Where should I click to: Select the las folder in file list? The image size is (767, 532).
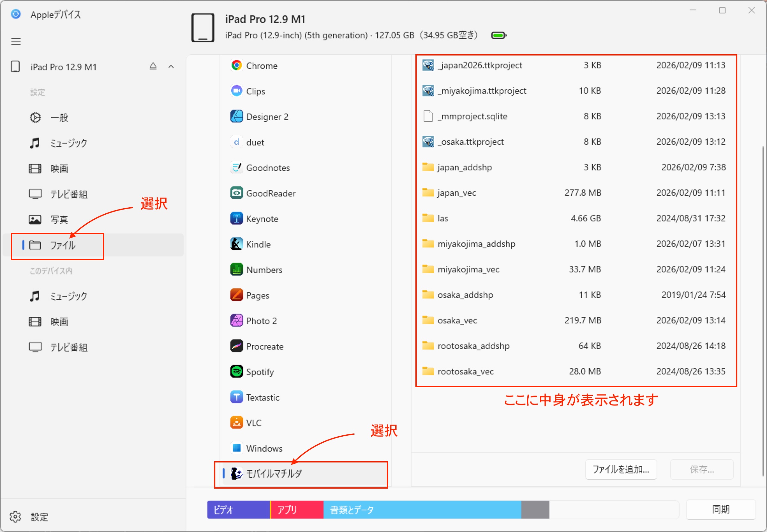[443, 218]
